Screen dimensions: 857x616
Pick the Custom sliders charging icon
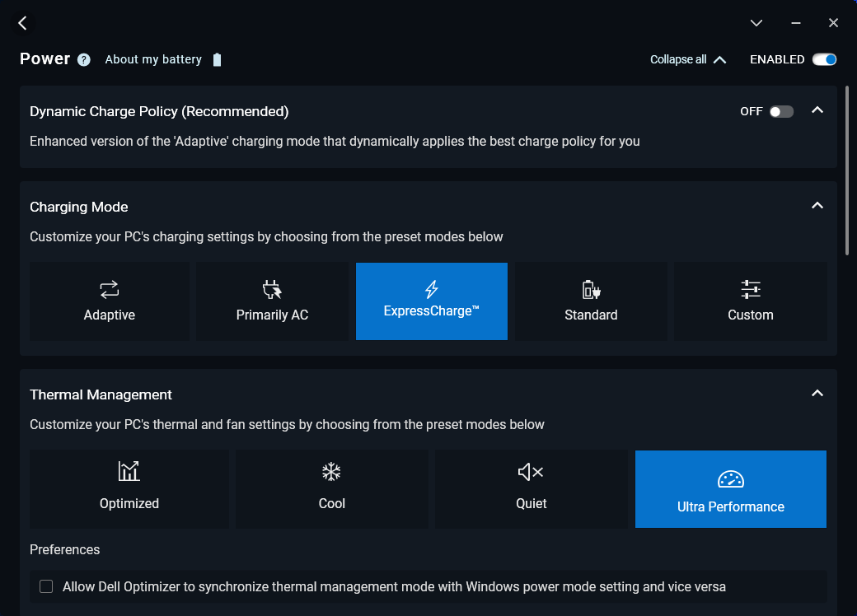point(751,289)
